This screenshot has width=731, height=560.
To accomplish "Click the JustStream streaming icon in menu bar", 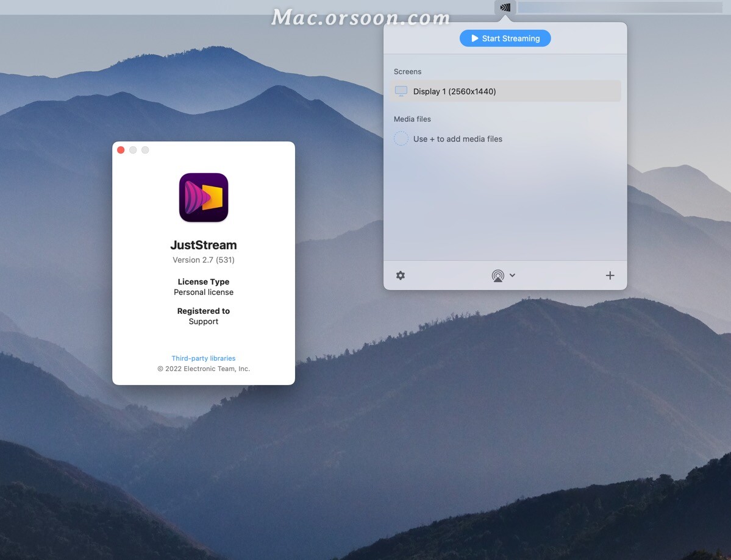I will click(505, 7).
